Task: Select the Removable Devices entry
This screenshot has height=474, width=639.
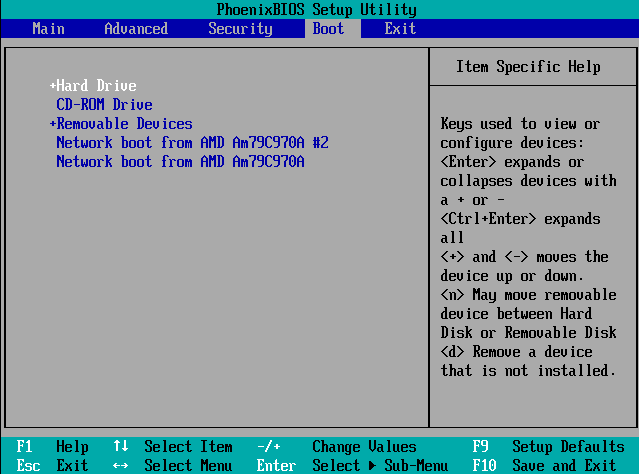Action: [x=124, y=124]
